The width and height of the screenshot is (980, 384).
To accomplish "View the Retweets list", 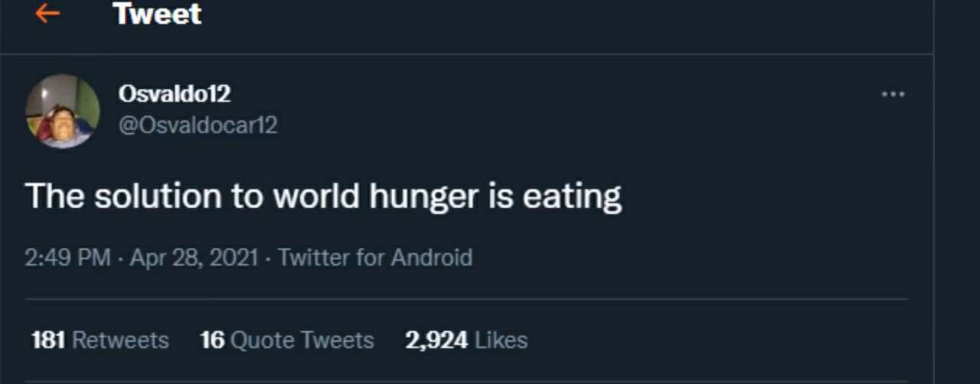I will pyautogui.click(x=119, y=340).
